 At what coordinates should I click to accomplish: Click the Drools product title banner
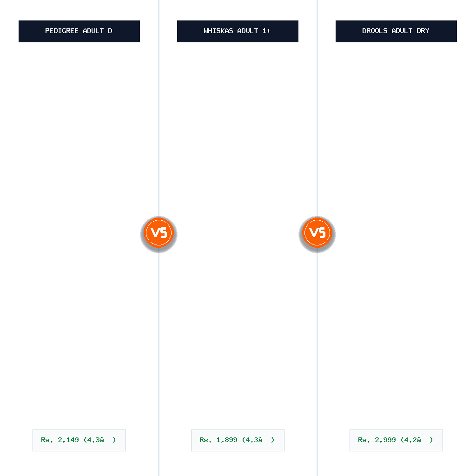coord(396,31)
